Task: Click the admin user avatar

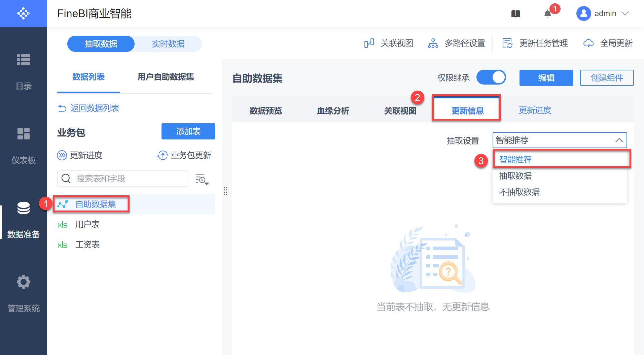Action: (584, 13)
